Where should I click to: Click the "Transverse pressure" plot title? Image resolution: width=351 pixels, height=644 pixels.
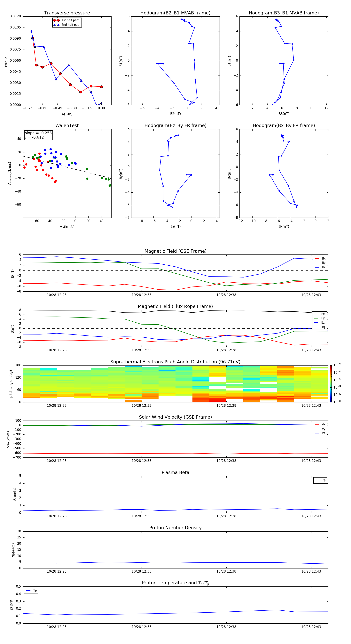(x=67, y=13)
